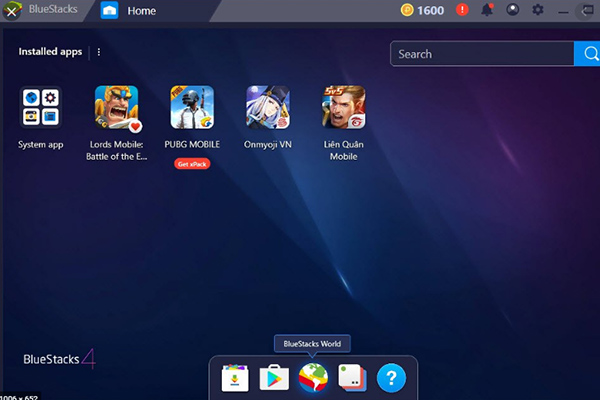Launch Google Play Store from dock
This screenshot has height=400, width=600.
274,378
